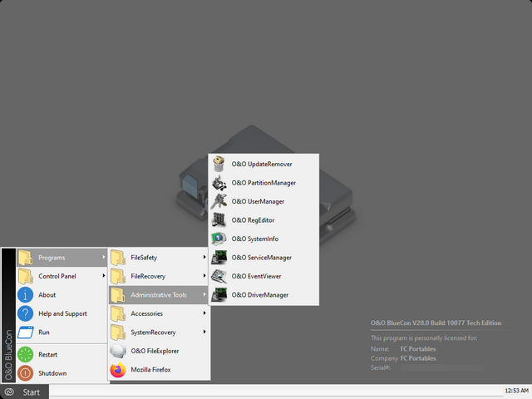Image resolution: width=532 pixels, height=399 pixels.
Task: Open O&O EventViewer icon
Action: point(219,276)
